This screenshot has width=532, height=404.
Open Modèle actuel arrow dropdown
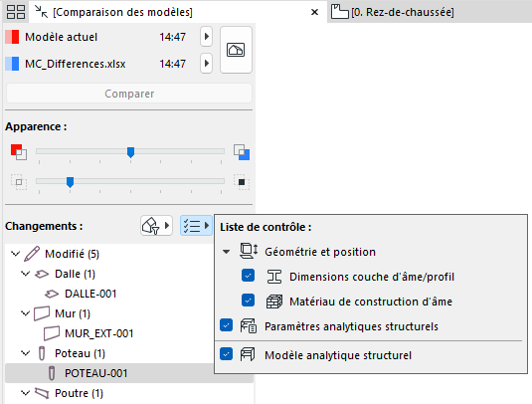(206, 37)
